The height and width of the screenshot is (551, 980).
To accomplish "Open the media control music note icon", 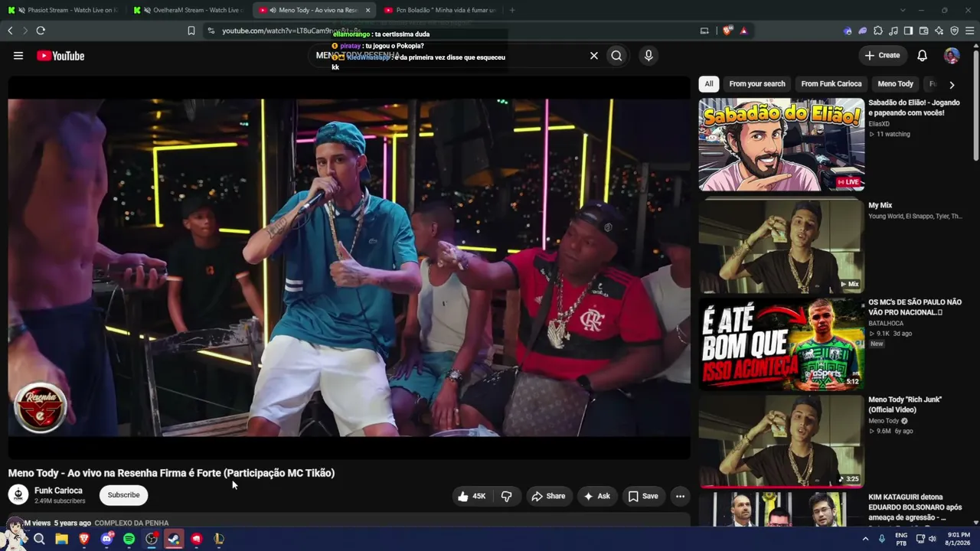I will point(893,31).
